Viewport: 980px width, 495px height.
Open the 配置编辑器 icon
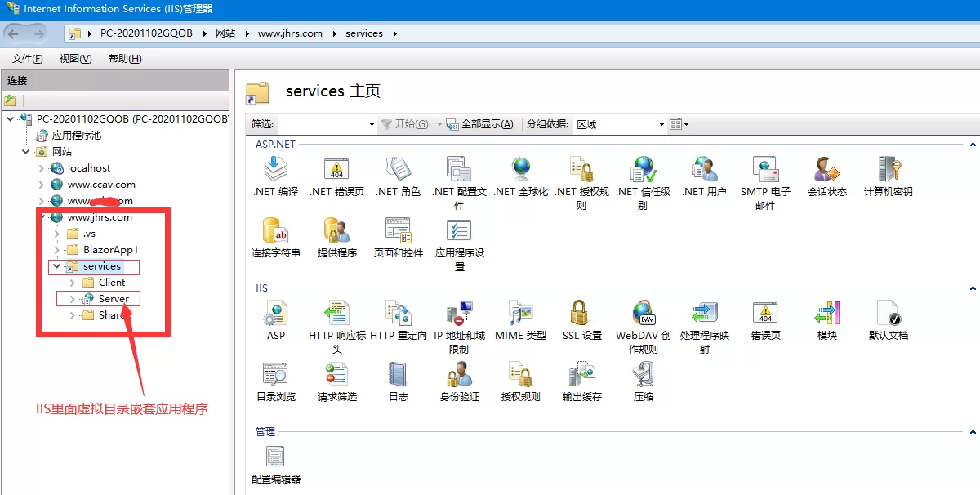(x=275, y=457)
